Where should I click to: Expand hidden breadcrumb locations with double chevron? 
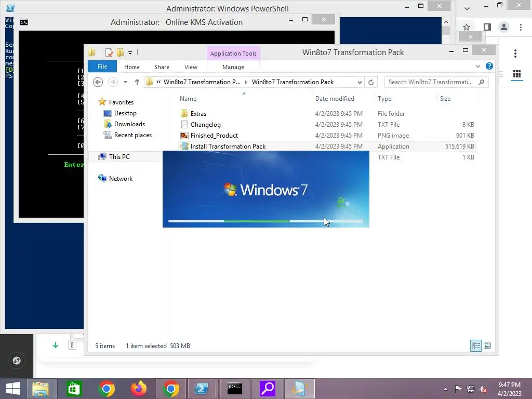click(158, 82)
